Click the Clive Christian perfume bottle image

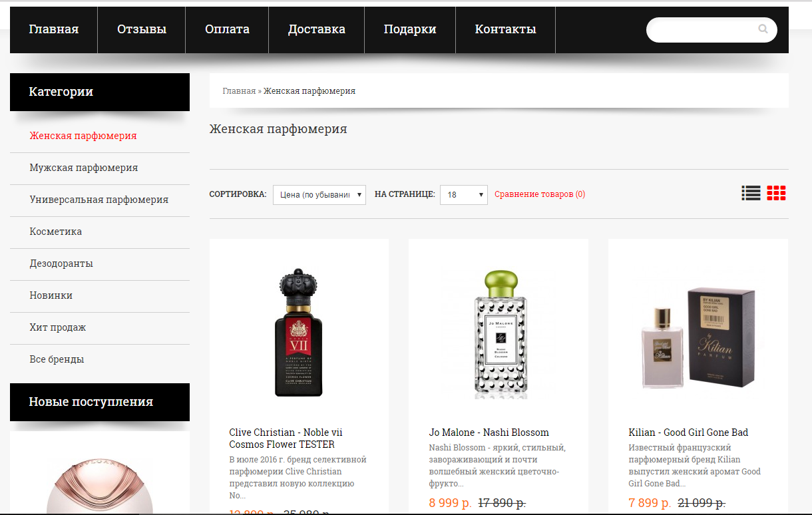tap(299, 333)
